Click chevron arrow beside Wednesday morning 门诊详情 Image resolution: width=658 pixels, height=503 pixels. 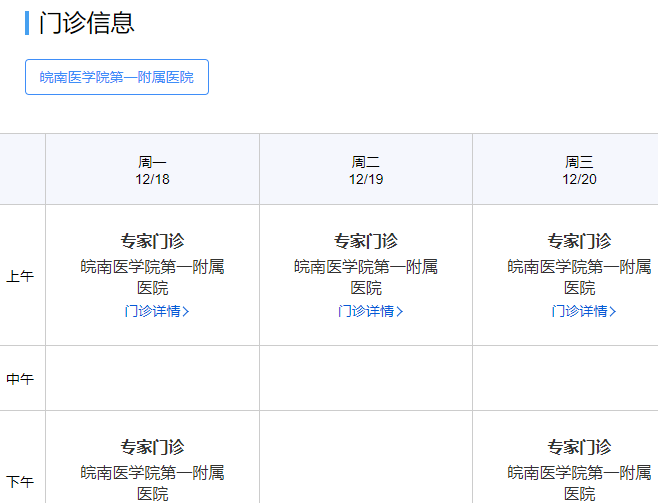[x=613, y=311]
